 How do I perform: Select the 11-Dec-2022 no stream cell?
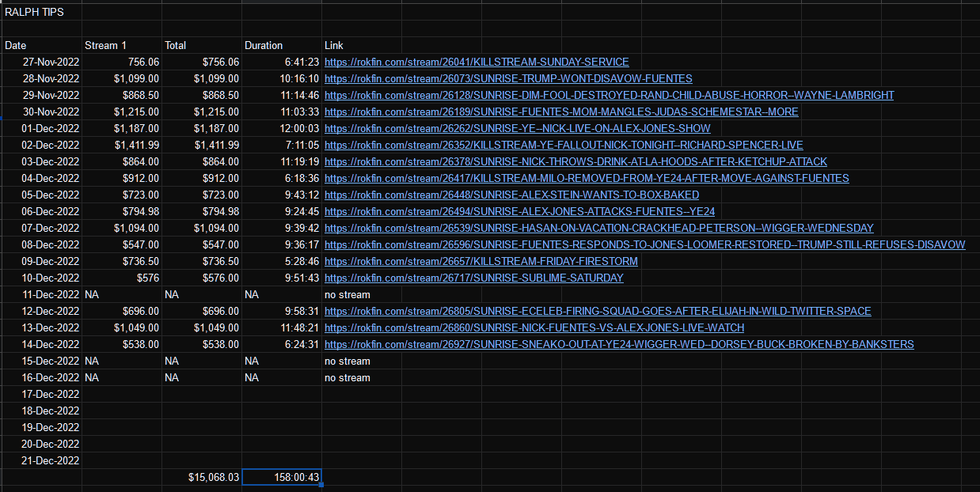tap(650, 294)
